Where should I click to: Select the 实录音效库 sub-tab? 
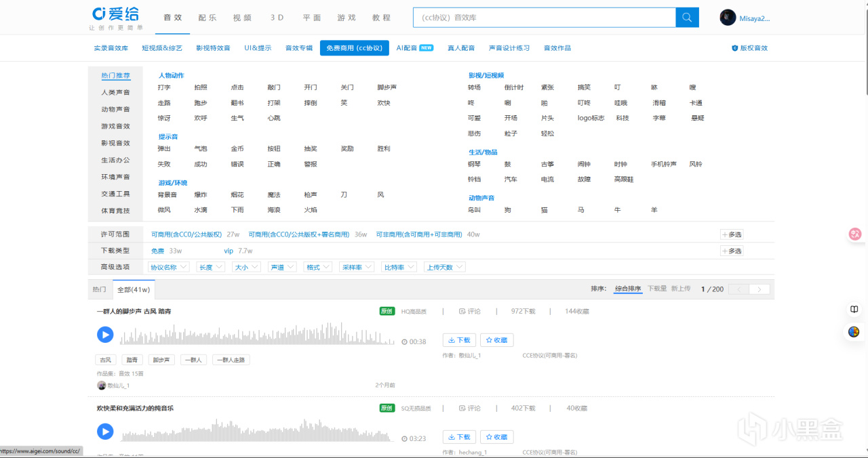coord(111,48)
